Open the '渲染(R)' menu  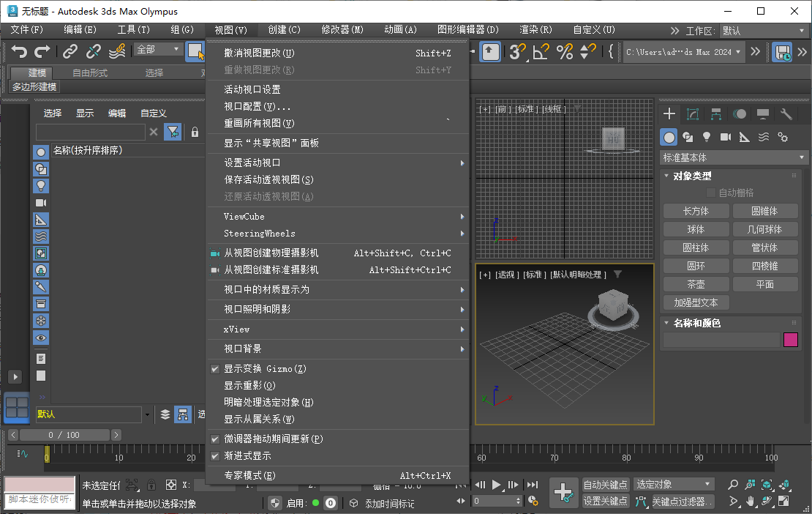click(535, 29)
